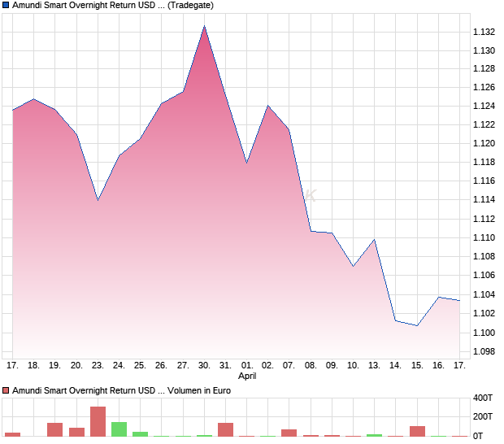The width and height of the screenshot is (504, 444).
Task: Click the '0T' volume axis label
Action: [478, 436]
